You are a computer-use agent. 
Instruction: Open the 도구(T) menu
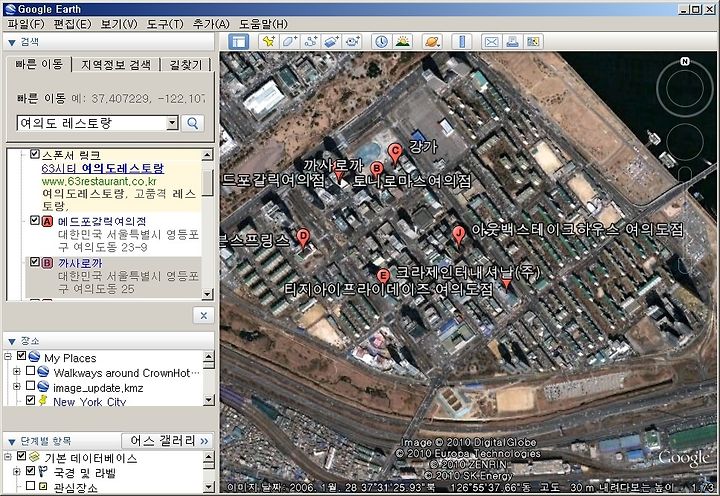(164, 24)
